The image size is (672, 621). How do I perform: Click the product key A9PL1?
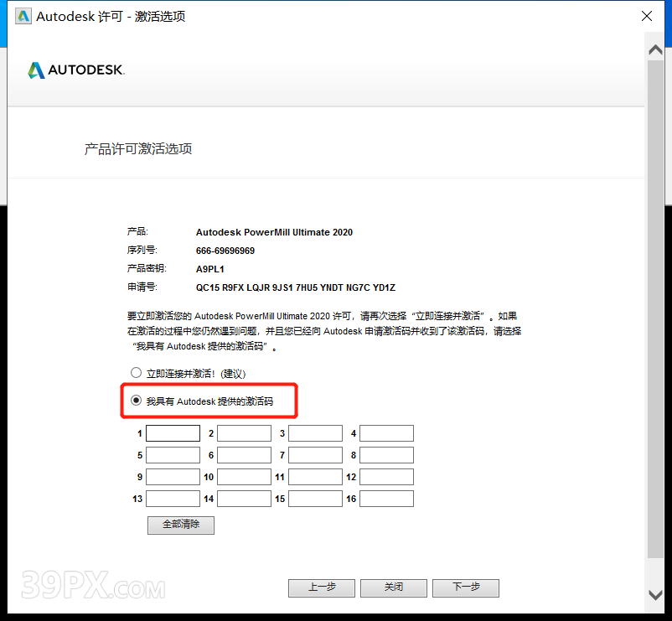210,269
